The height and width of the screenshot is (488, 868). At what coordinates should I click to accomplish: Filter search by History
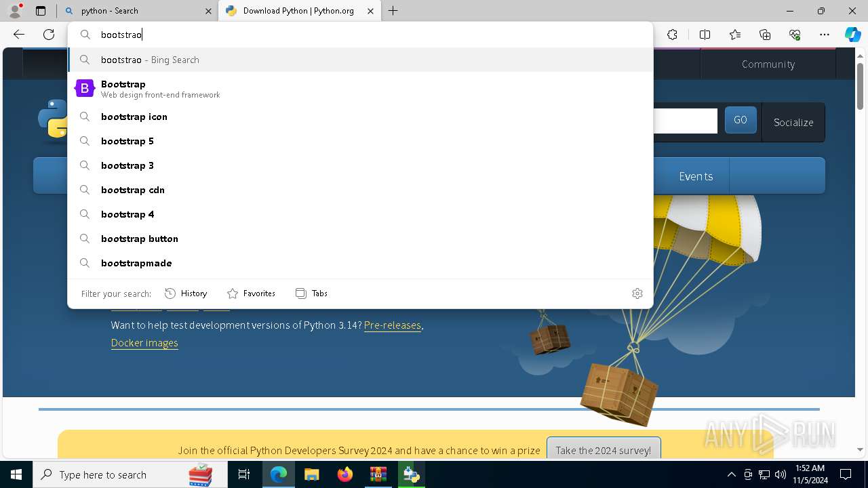click(186, 293)
